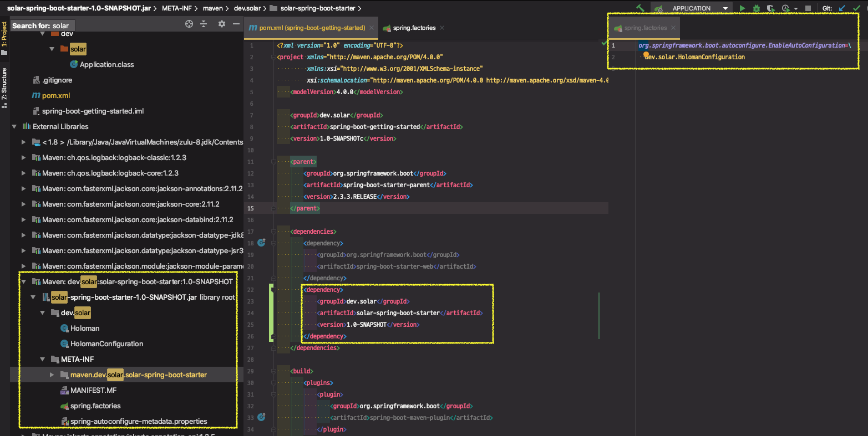Image resolution: width=868 pixels, height=436 pixels.
Task: Open the Z: Structure tool window tab
Action: [x=4, y=88]
